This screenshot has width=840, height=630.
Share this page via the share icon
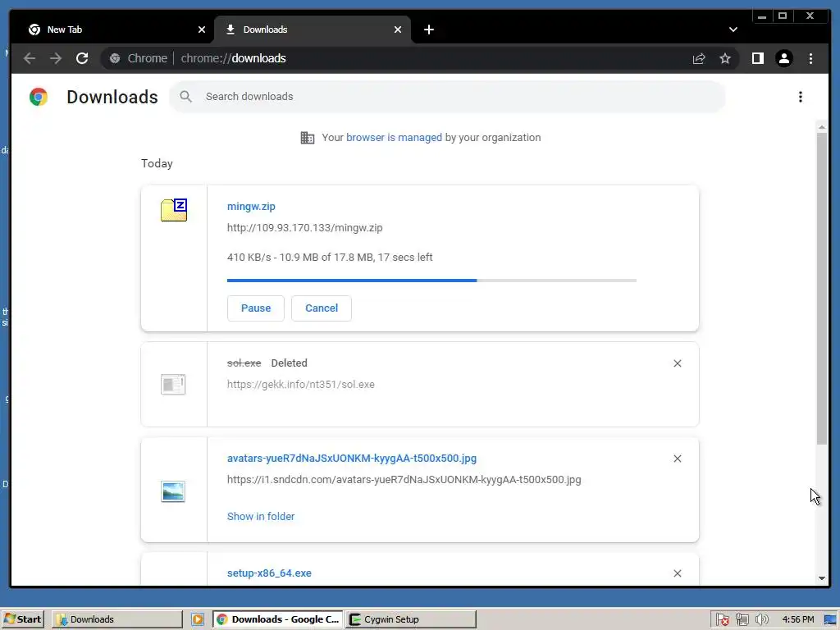[x=699, y=58]
